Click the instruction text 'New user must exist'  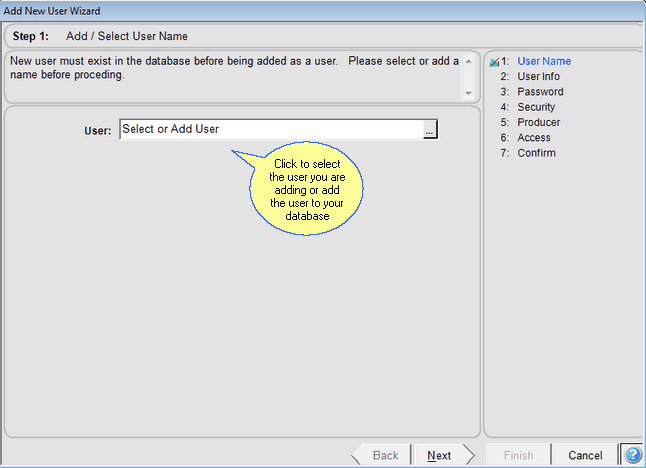pos(234,68)
